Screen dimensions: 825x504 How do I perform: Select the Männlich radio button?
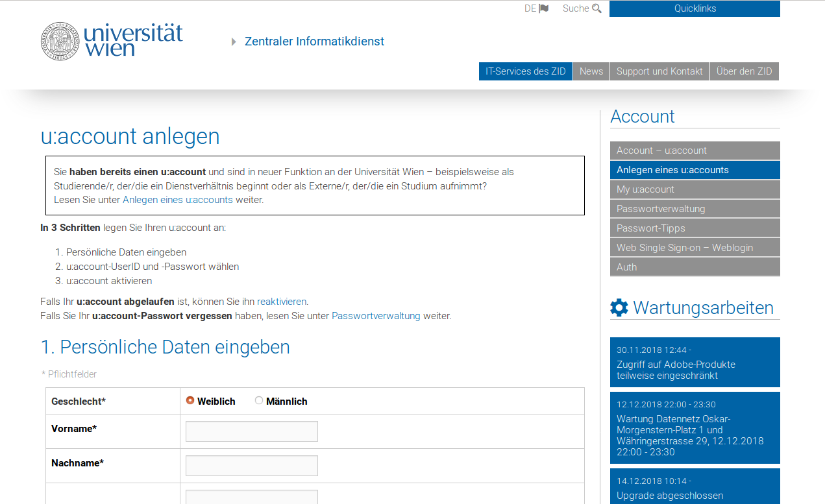[x=259, y=400]
